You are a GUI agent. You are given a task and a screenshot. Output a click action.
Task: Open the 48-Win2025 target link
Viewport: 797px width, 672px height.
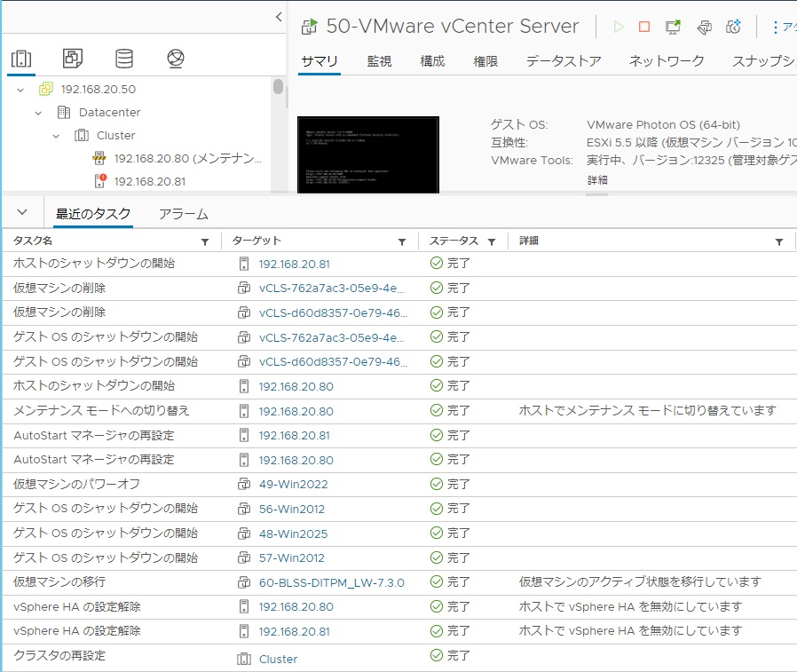[x=293, y=534]
